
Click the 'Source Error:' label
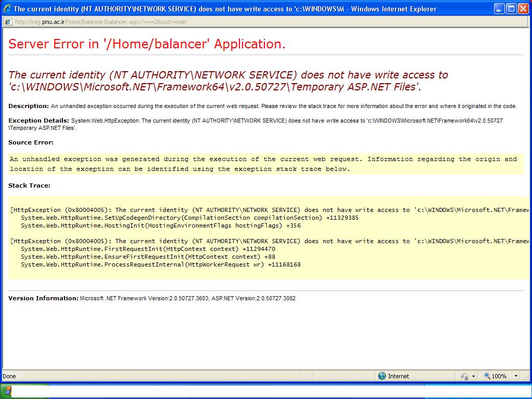[x=31, y=142]
